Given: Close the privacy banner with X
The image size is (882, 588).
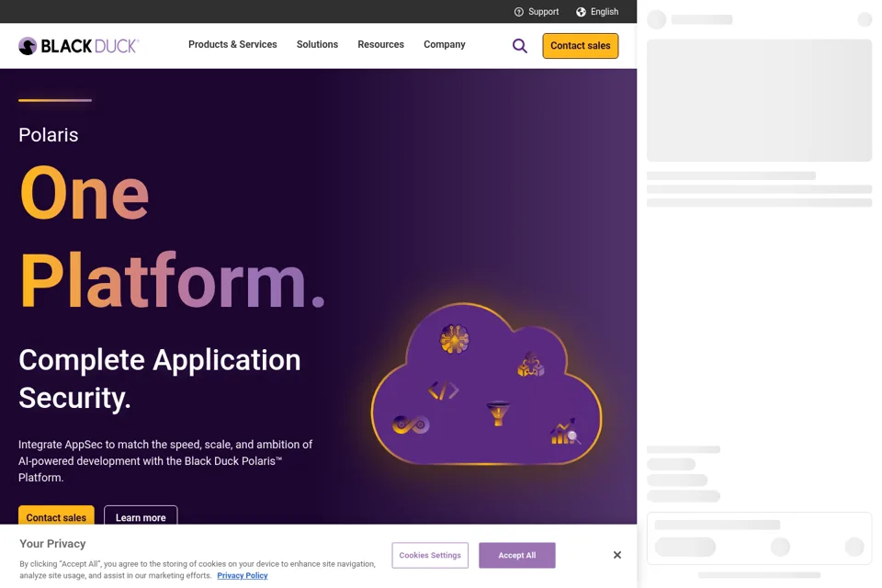Looking at the screenshot, I should (x=617, y=555).
